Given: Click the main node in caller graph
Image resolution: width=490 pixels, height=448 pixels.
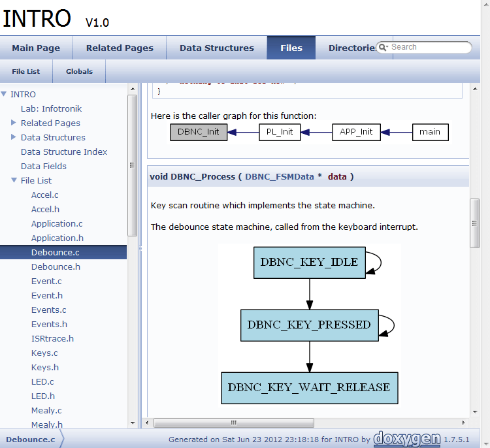Looking at the screenshot, I should point(430,132).
